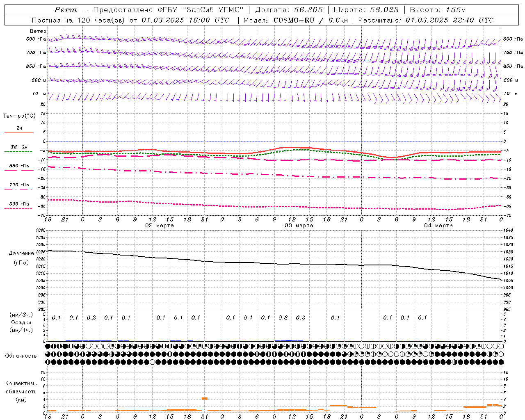This screenshot has width=525, height=420.
Task: Click the right-side "700 гПа" wind level label
Action: click(513, 52)
